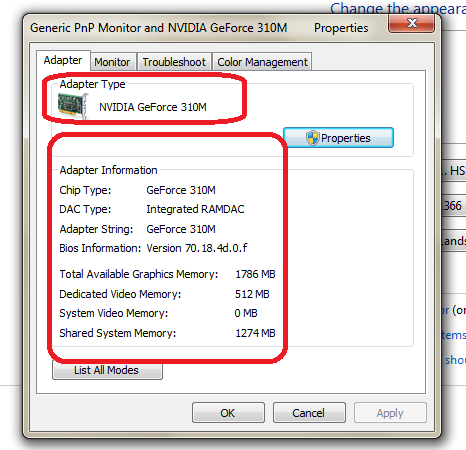Viewport: 466px width, 450px height.
Task: Confirm with the OK button
Action: pos(228,413)
